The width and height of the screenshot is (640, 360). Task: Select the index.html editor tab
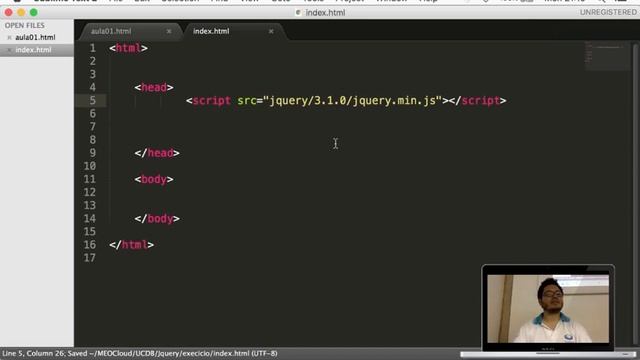click(211, 31)
